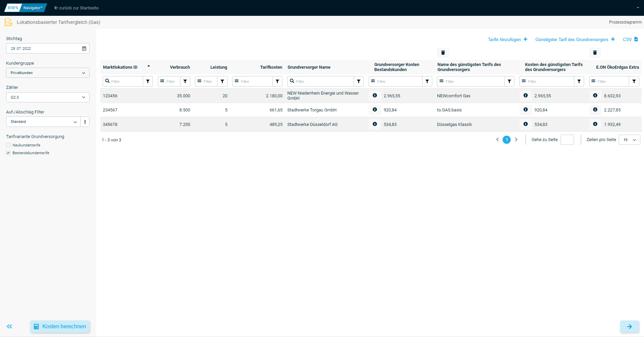Image resolution: width=644 pixels, height=337 pixels.
Task: Open the Prozessdiagramm link
Action: coord(625,22)
